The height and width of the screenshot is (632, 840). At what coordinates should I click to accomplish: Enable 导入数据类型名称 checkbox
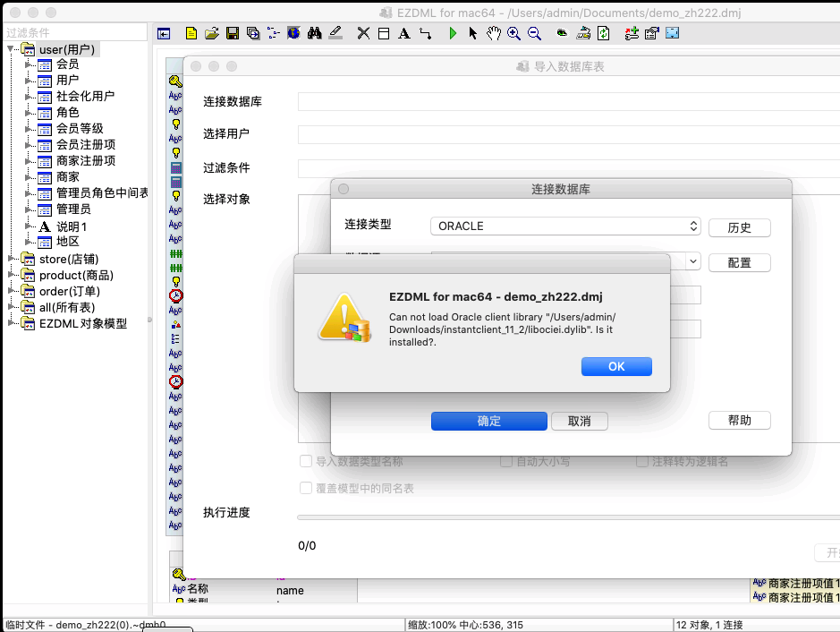[306, 461]
